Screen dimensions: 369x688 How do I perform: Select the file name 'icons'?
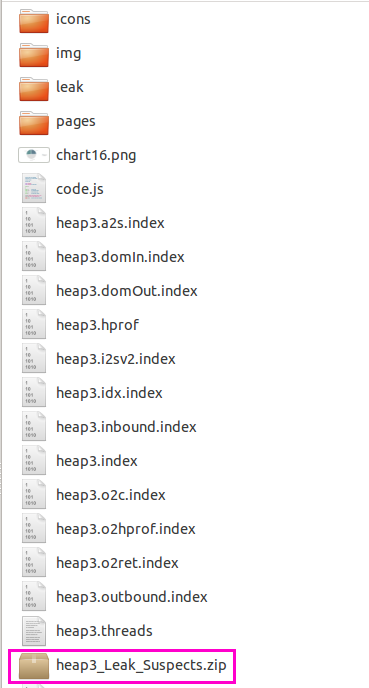click(73, 19)
